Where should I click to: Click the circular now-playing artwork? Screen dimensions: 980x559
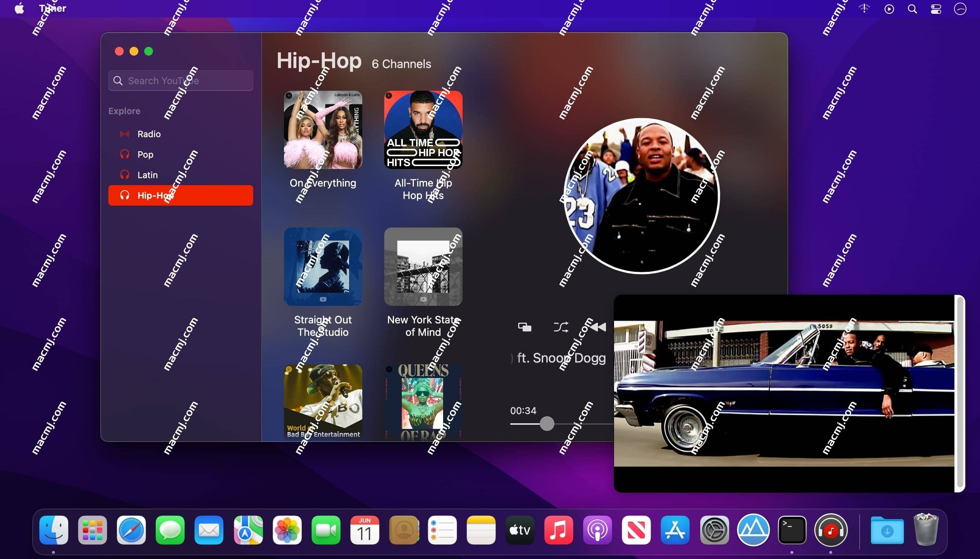[642, 195]
